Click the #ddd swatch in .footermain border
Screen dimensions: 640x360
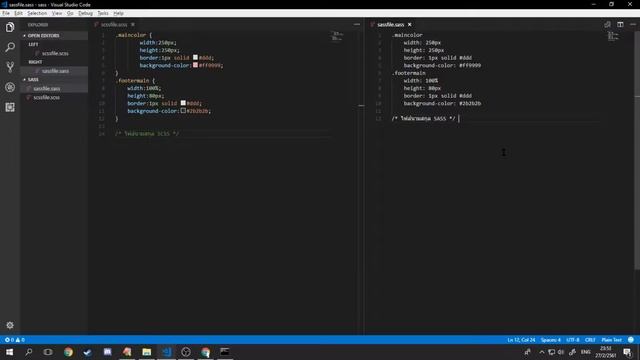183,103
